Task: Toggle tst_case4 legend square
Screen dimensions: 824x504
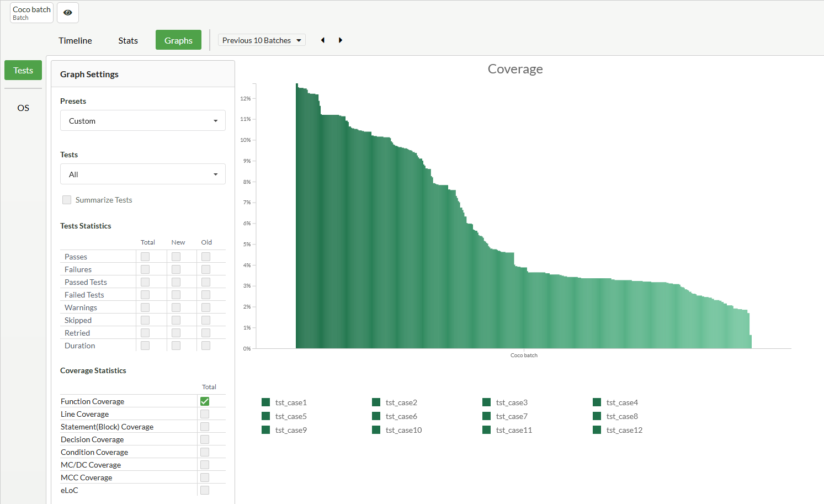Action: click(x=597, y=402)
